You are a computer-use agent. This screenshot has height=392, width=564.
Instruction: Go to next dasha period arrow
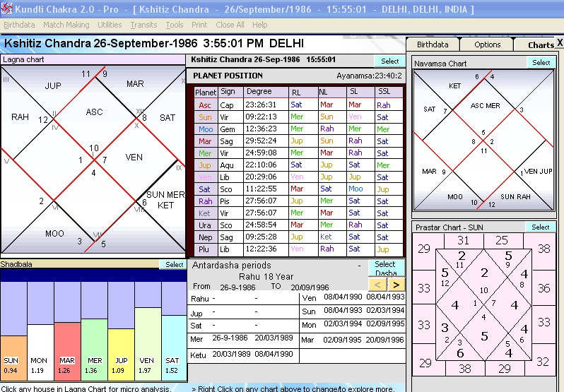point(396,285)
